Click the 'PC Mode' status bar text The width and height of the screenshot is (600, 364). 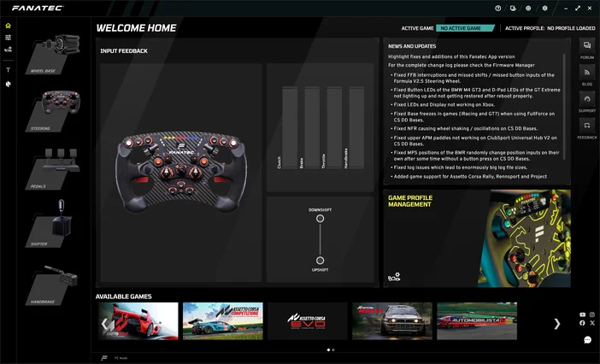[121, 358]
